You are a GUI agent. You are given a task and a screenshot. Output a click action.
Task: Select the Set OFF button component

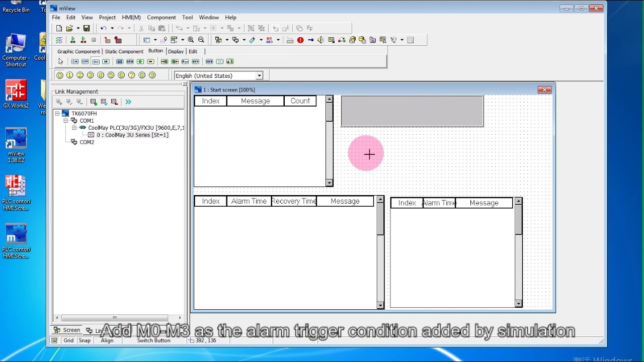click(85, 61)
